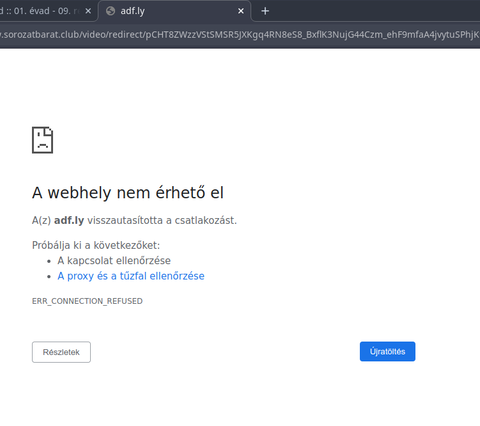Click the sad page error icon
The image size is (480, 426).
(42, 140)
